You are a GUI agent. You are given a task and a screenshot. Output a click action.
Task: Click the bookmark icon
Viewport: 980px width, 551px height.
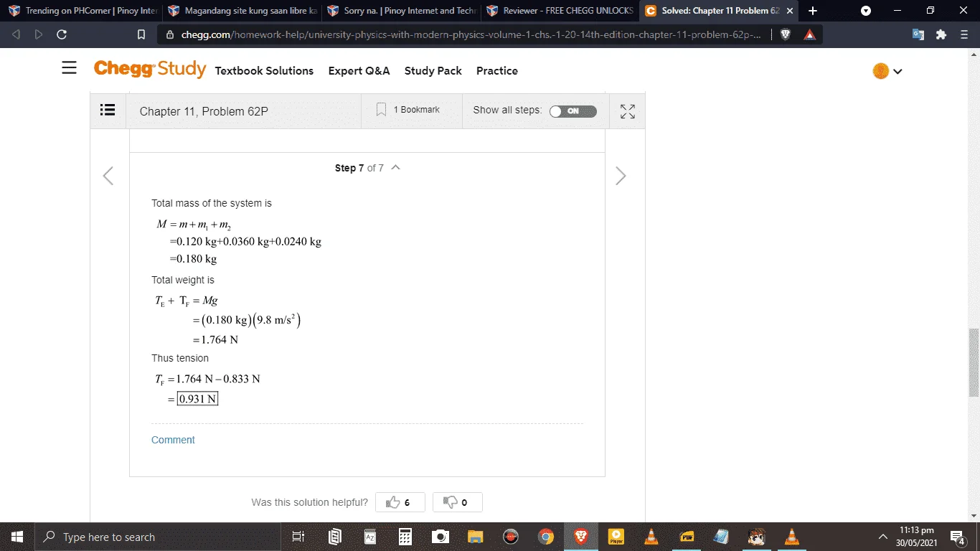(x=382, y=110)
